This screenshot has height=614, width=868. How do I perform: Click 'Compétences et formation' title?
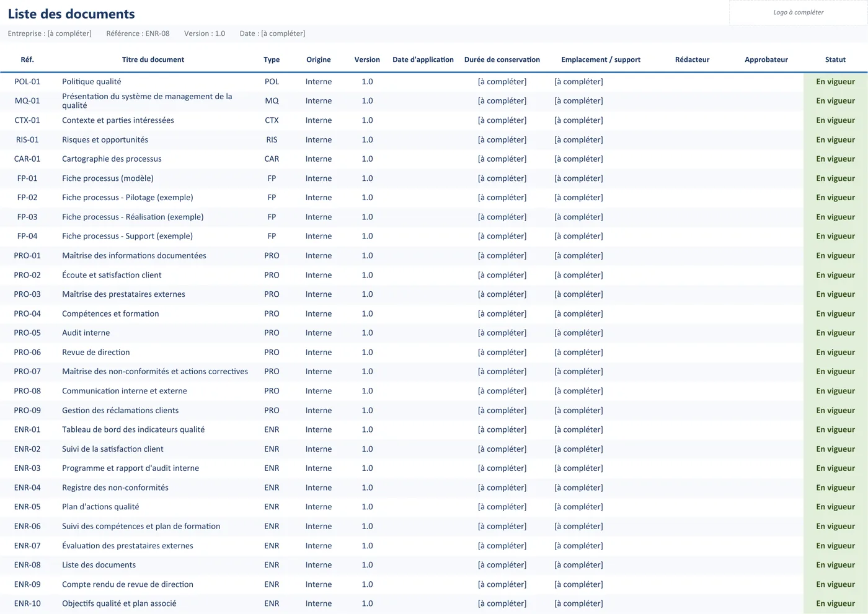(110, 314)
